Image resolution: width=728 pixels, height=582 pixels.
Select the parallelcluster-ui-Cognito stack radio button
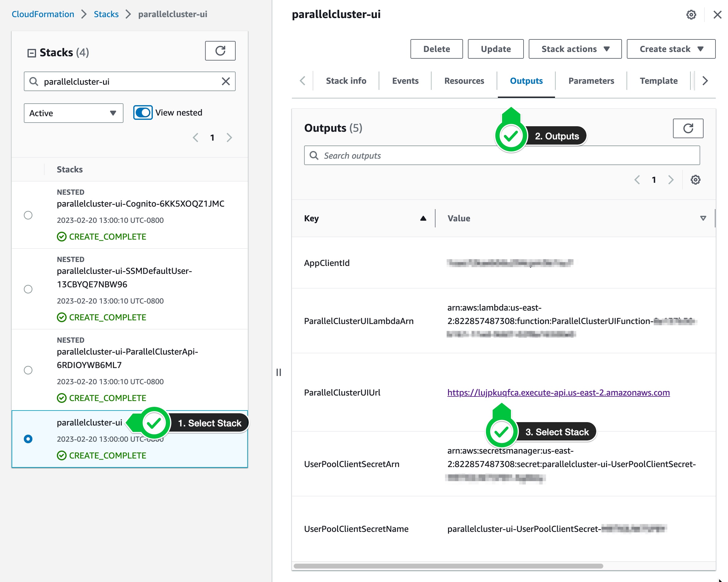coord(28,215)
